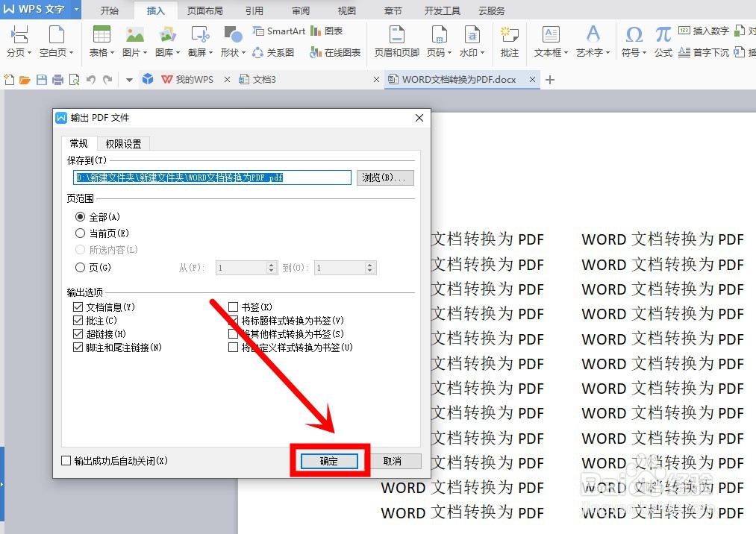Screen dimensions: 756x534
Task: Insert a table using the Table icon
Action: click(x=100, y=35)
